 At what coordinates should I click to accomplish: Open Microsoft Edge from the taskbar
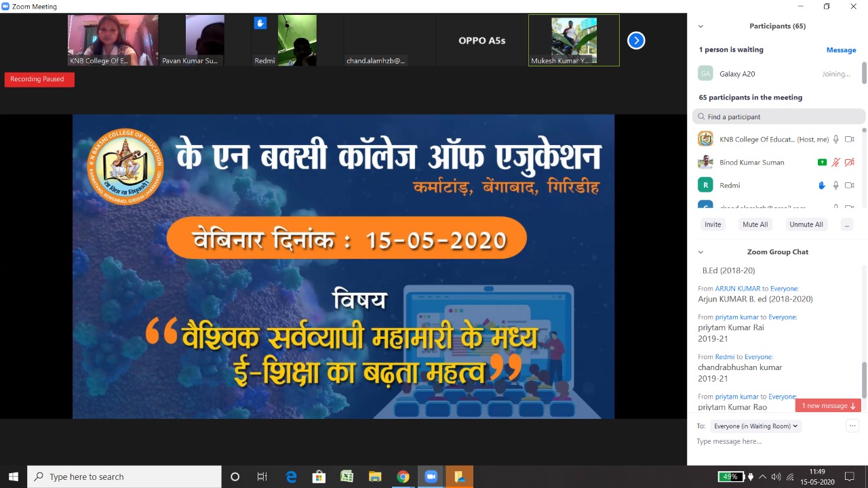(291, 476)
